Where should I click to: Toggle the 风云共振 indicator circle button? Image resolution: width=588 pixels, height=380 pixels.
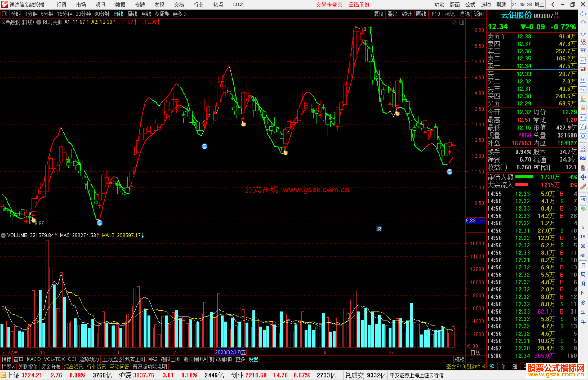pyautogui.click(x=39, y=22)
